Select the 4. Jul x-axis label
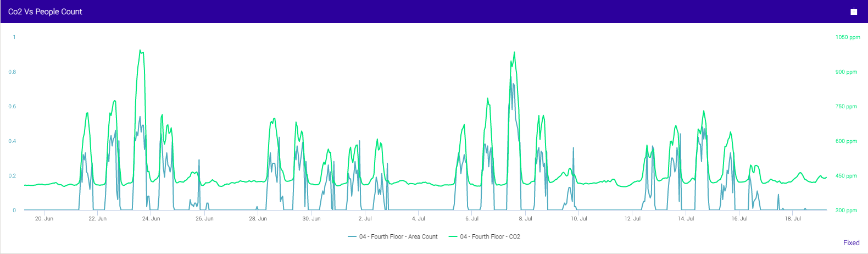Viewport: 868px width, 254px height. [418, 219]
